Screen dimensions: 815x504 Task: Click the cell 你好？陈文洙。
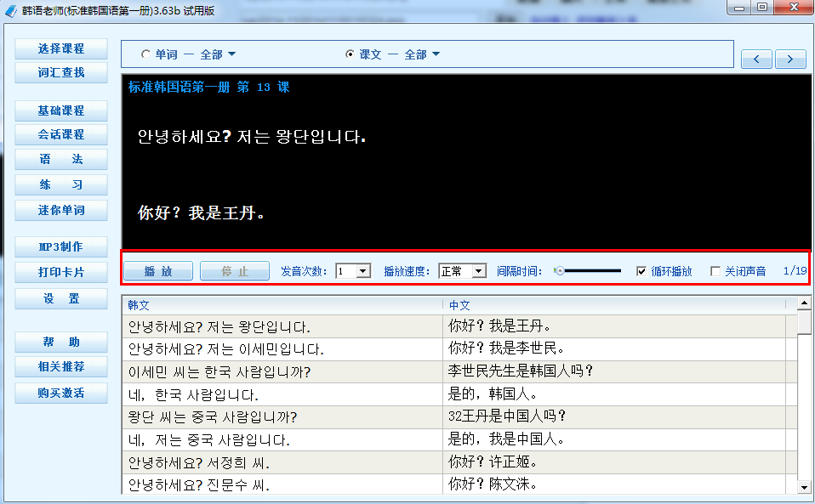614,484
